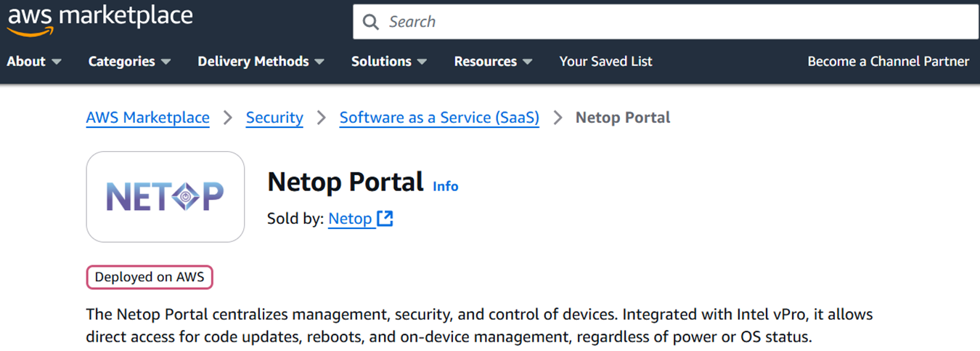Open Netop external link icon
The image size is (980, 351).
coord(385,218)
